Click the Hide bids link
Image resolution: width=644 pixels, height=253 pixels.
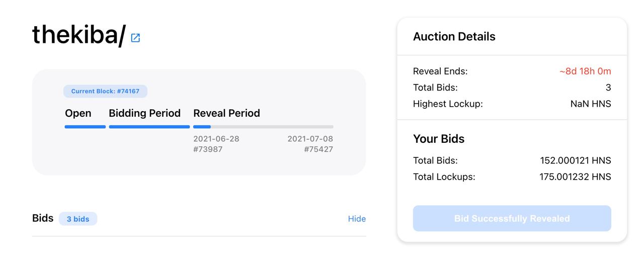coord(357,219)
